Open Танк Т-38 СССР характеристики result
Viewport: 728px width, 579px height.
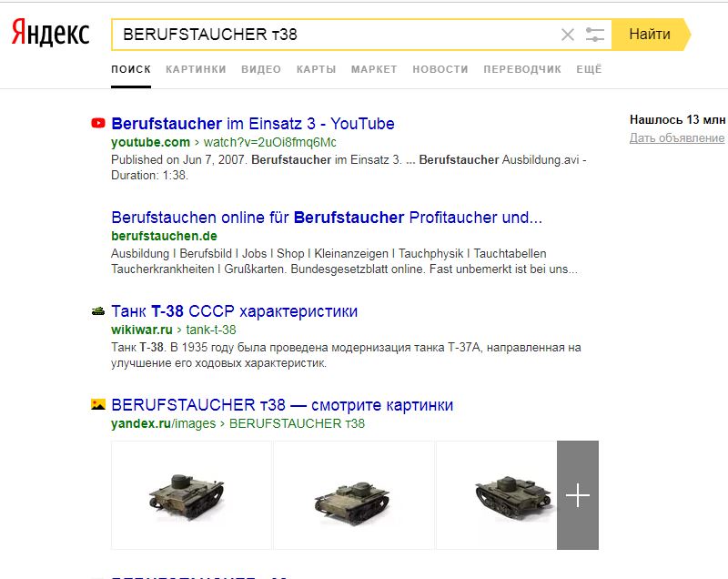tap(234, 311)
